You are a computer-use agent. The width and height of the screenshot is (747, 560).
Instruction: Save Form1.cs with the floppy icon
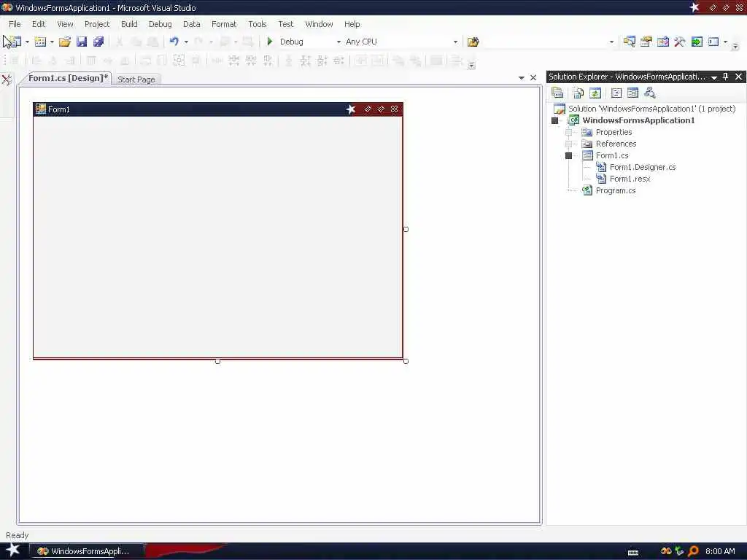click(x=82, y=42)
